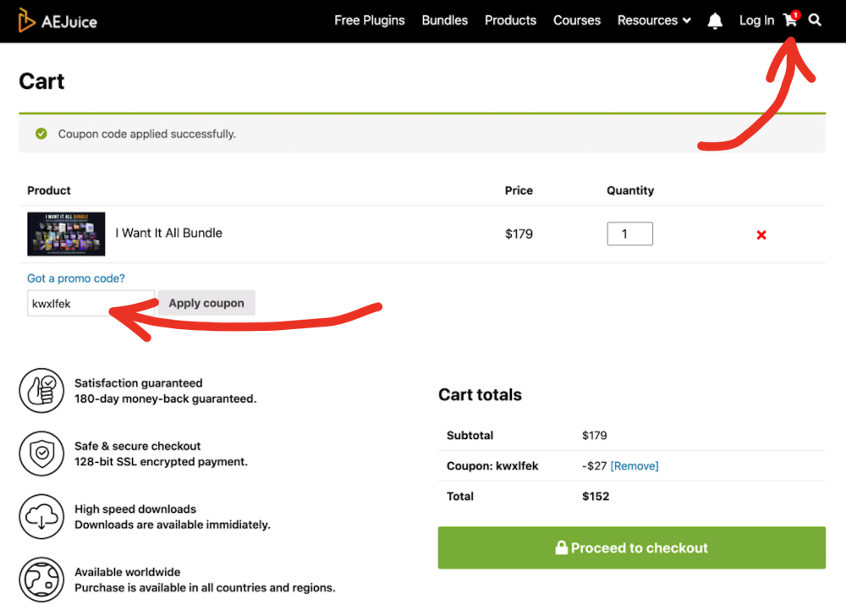Click the 'Cart' page heading

(41, 81)
